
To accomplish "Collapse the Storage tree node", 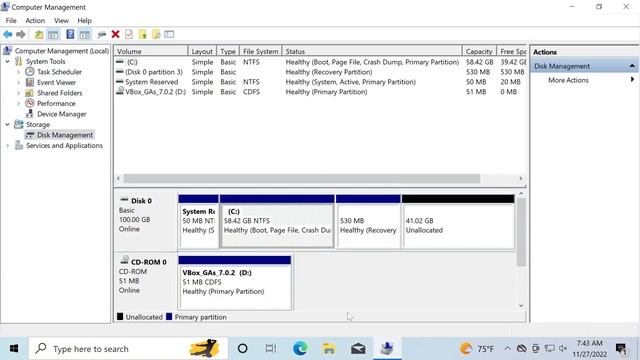I will coord(7,124).
